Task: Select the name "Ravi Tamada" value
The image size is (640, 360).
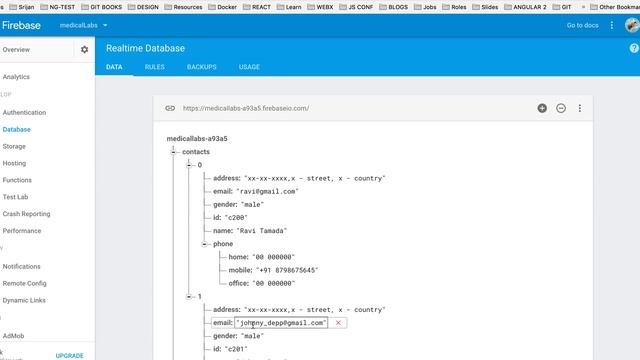Action: point(262,231)
